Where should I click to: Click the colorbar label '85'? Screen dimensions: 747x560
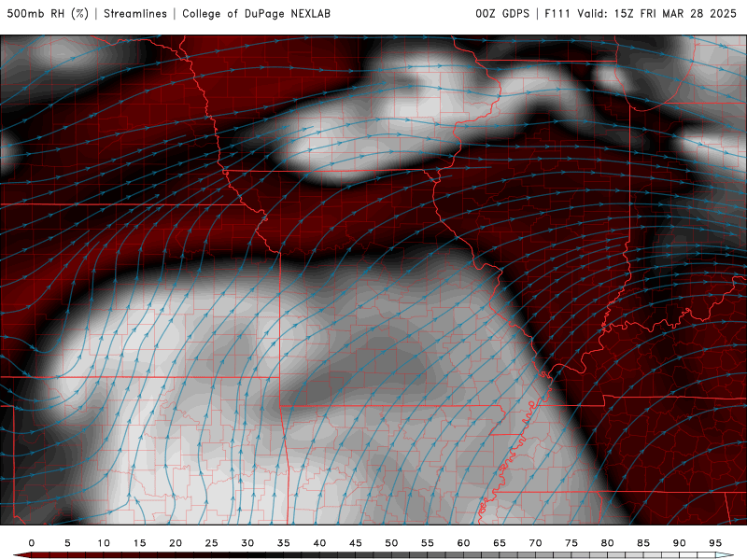(x=643, y=543)
